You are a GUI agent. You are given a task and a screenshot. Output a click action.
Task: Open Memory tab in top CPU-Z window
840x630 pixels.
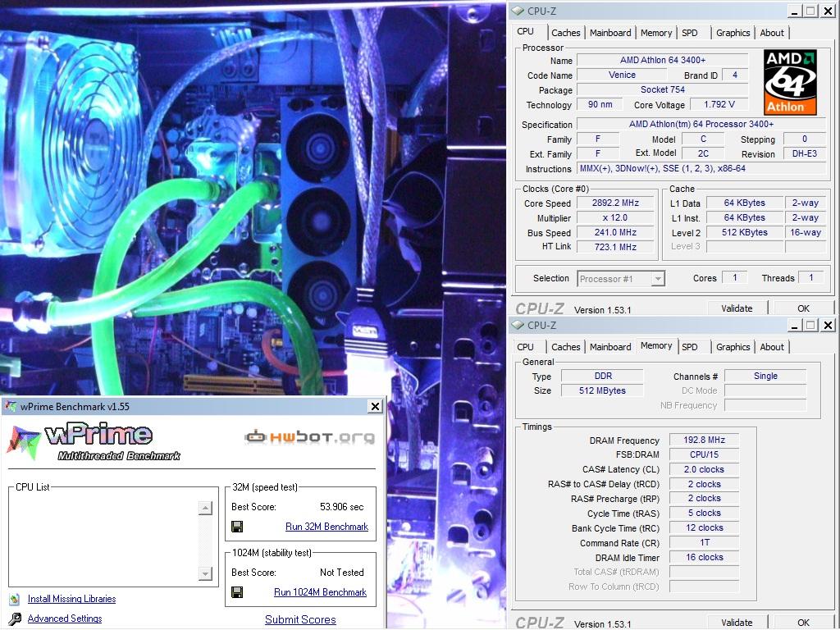[x=655, y=33]
